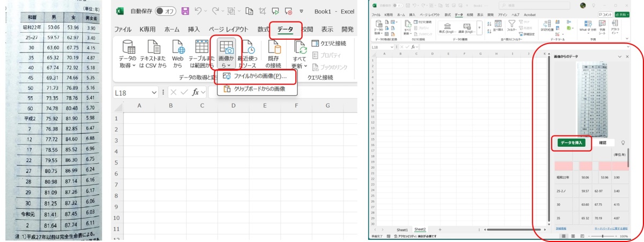Click クエリと接続 button in enlarged ribbon

329,44
